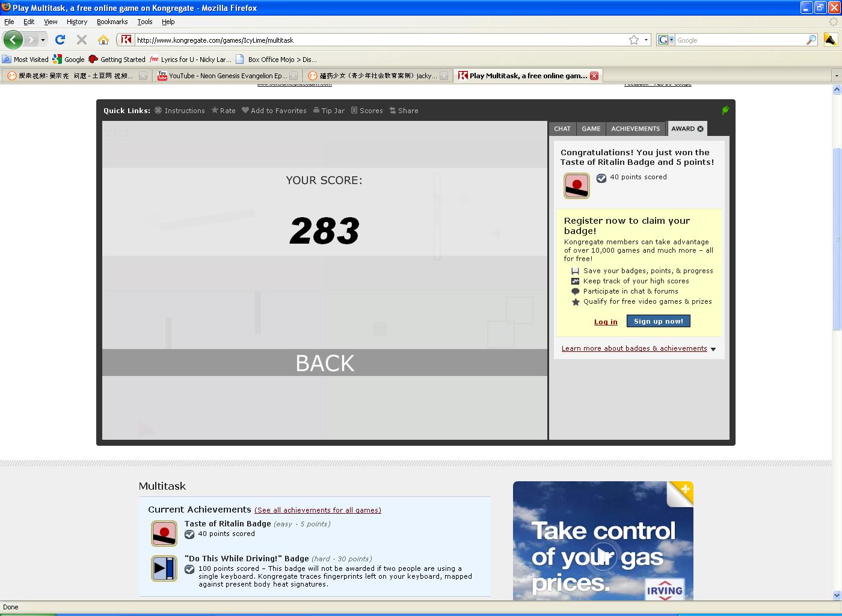
Task: Click the Firefox Reload page icon
Action: (60, 40)
